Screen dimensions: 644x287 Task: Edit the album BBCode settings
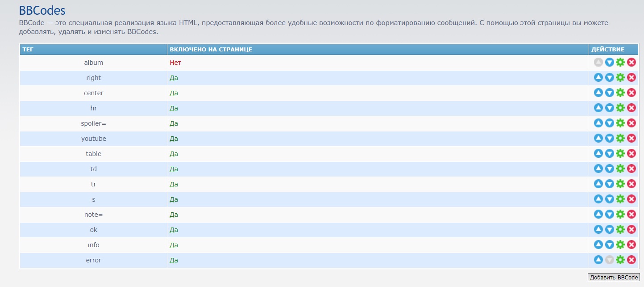620,63
